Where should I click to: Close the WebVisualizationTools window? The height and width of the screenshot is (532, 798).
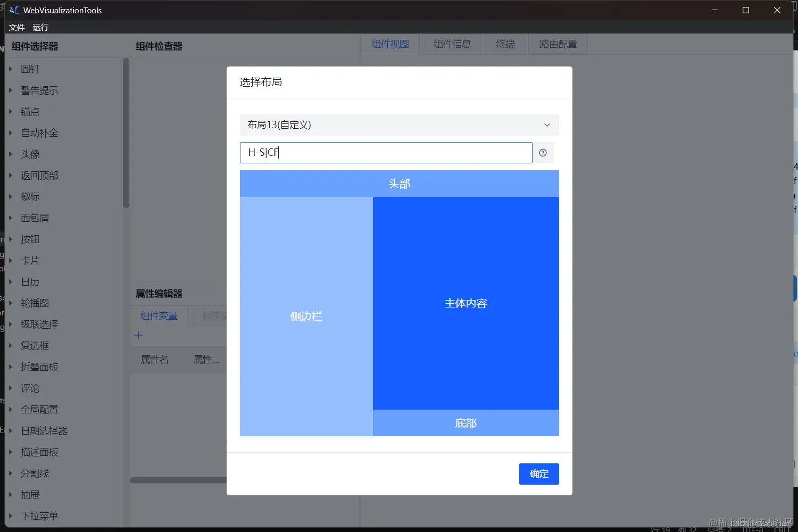point(777,10)
